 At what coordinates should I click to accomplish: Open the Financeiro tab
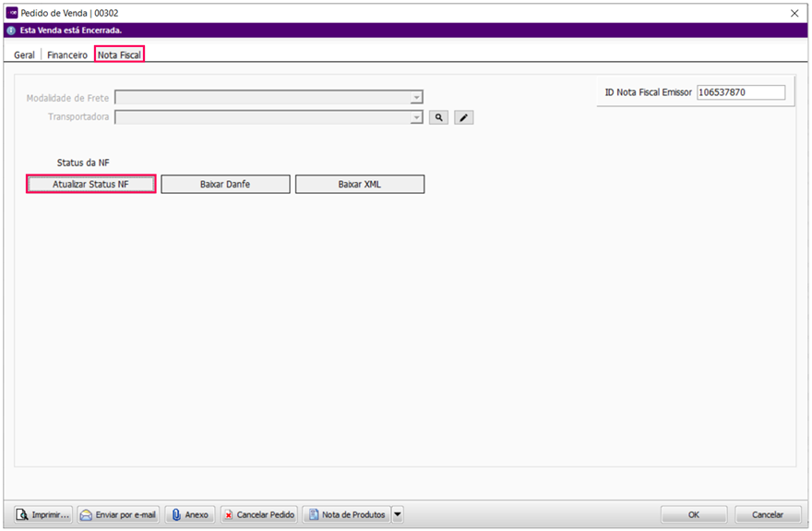[67, 55]
